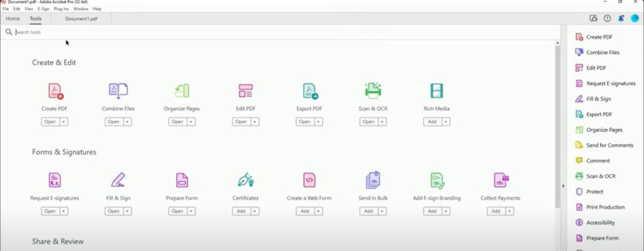Open the E-Sign menu

pos(43,9)
